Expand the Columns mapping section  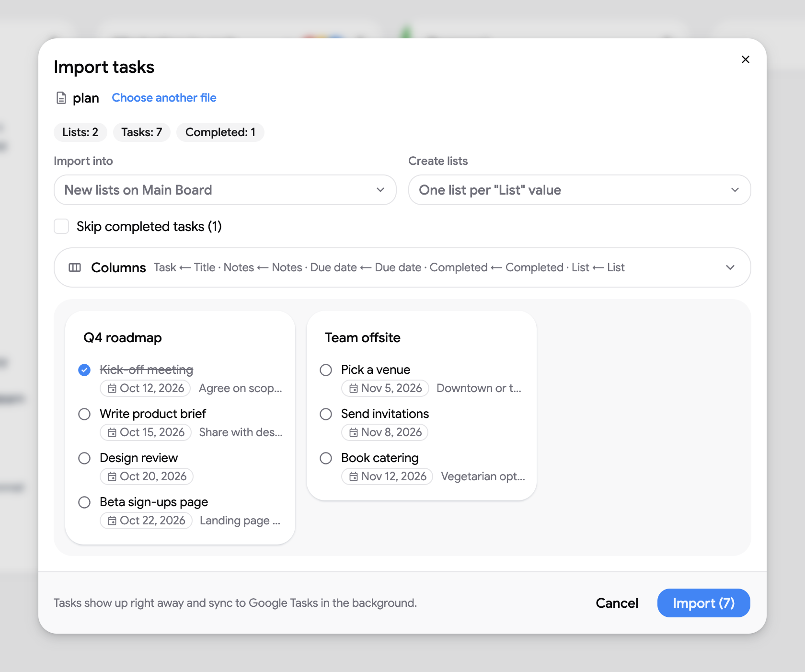402,267
